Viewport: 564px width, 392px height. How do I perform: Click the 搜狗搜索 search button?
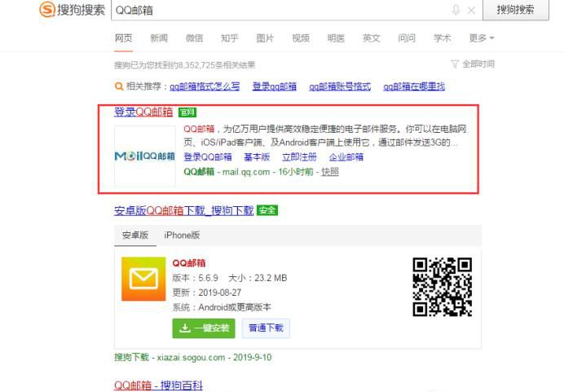point(515,10)
